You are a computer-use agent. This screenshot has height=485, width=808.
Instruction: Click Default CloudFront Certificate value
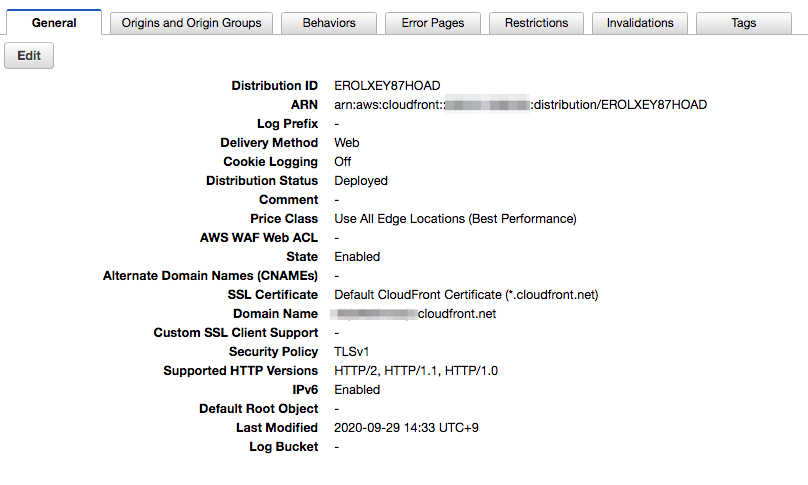(466, 295)
